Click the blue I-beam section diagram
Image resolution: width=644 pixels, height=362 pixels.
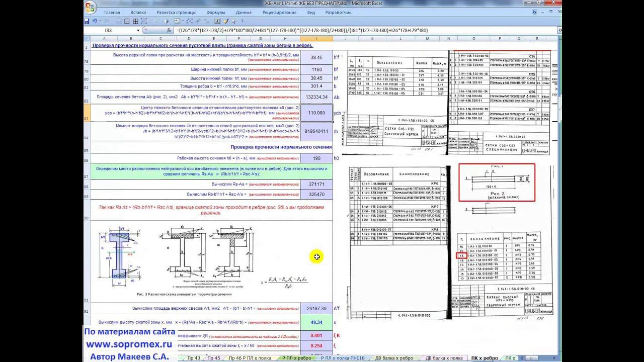click(x=119, y=255)
